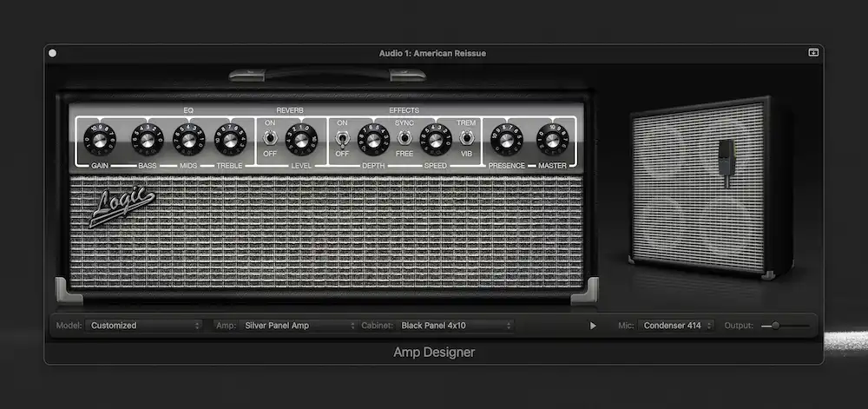868x409 pixels.
Task: Open the Amp dropdown showing Silver Panel Amp
Action: pos(299,326)
